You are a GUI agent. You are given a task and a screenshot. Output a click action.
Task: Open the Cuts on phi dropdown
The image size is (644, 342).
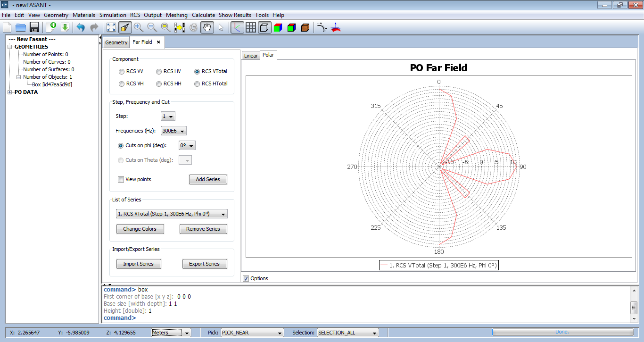(187, 146)
